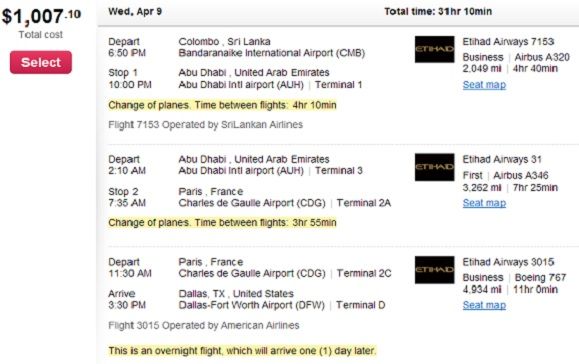The width and height of the screenshot is (579, 364).
Task: Click Flight 7153 Operated by SriLankan Airlines
Action: pyautogui.click(x=205, y=125)
